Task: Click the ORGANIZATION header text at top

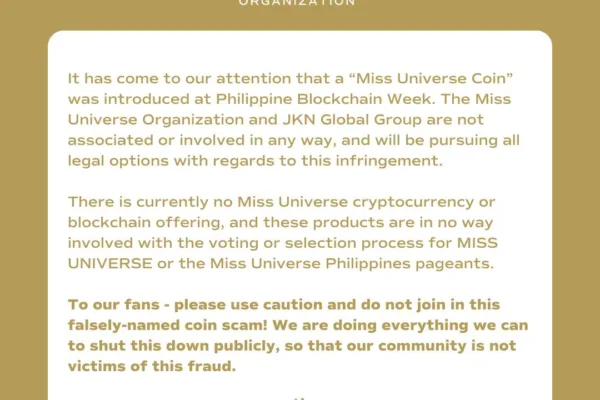Action: pyautogui.click(x=297, y=3)
